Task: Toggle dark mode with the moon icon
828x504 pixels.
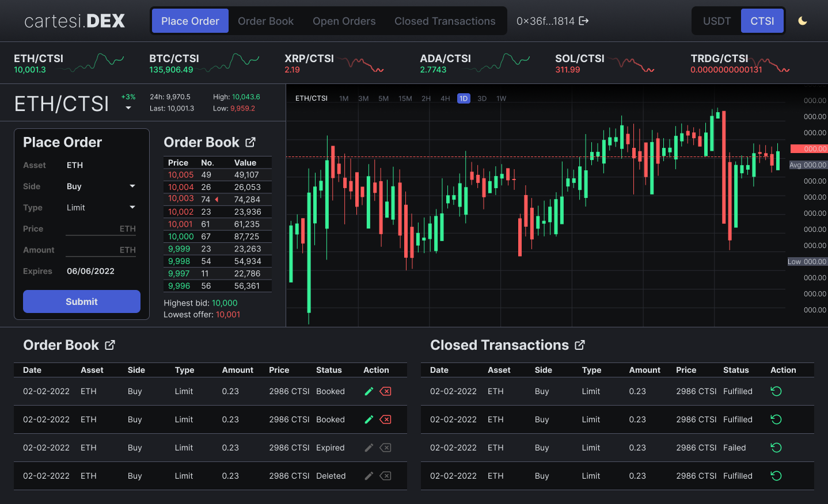Action: [x=803, y=21]
